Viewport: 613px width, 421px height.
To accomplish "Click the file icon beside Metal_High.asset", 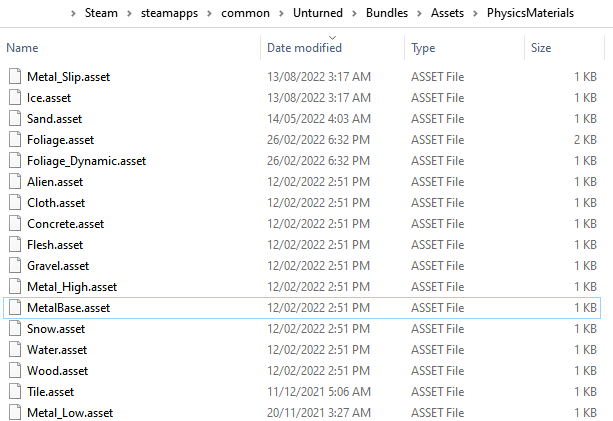I will pyautogui.click(x=15, y=287).
